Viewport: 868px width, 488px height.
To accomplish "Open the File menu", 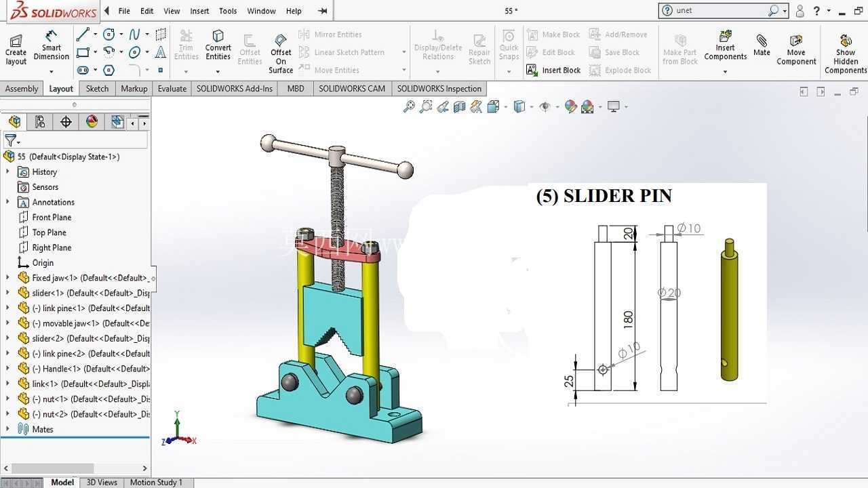I will coord(124,11).
